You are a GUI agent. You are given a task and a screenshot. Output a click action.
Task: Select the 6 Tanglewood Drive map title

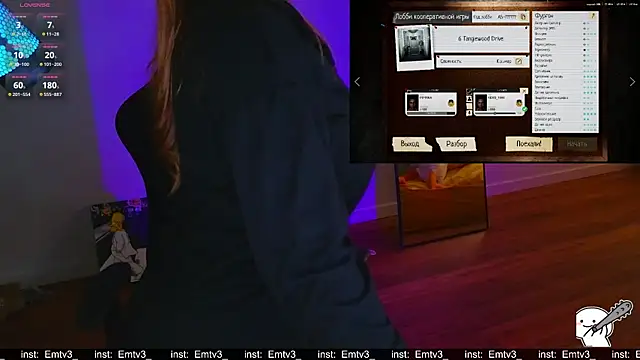[x=480, y=39]
